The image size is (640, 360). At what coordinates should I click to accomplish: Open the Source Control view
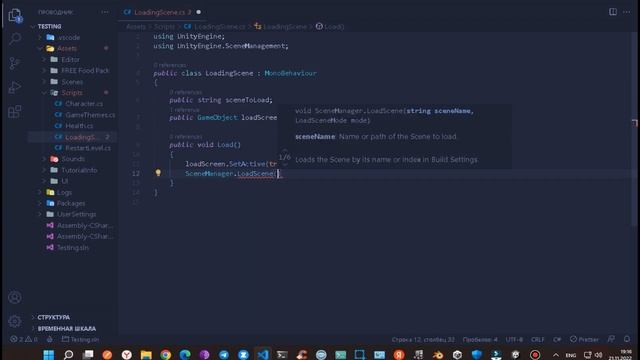coord(15,63)
